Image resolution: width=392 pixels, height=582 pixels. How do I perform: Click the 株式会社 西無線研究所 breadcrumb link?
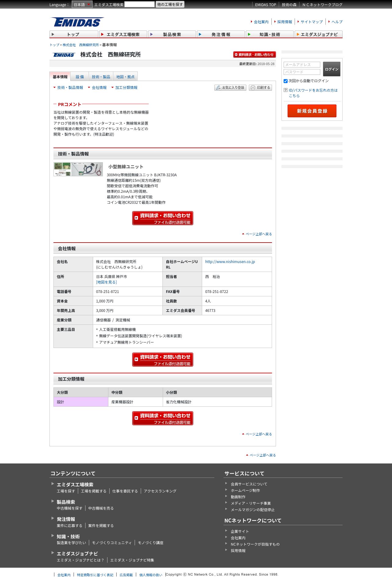pos(81,45)
